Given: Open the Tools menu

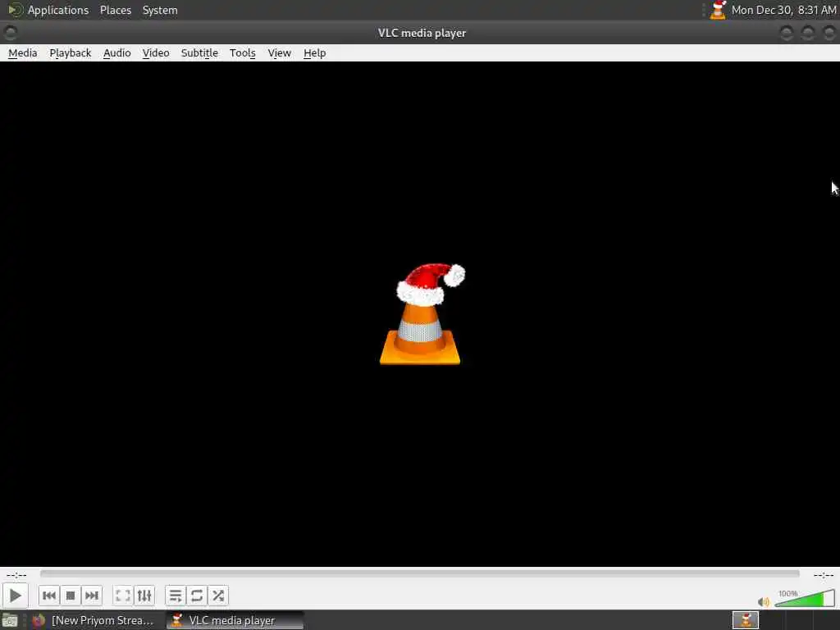Looking at the screenshot, I should [x=243, y=52].
